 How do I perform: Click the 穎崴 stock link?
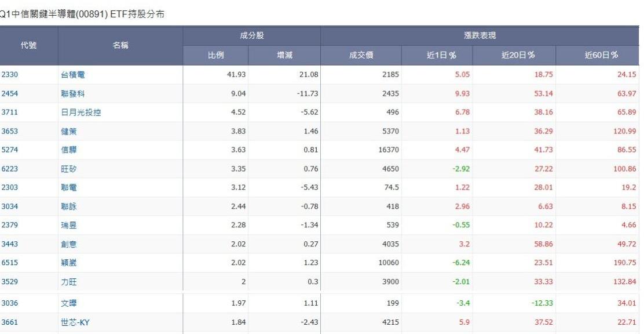click(x=68, y=264)
